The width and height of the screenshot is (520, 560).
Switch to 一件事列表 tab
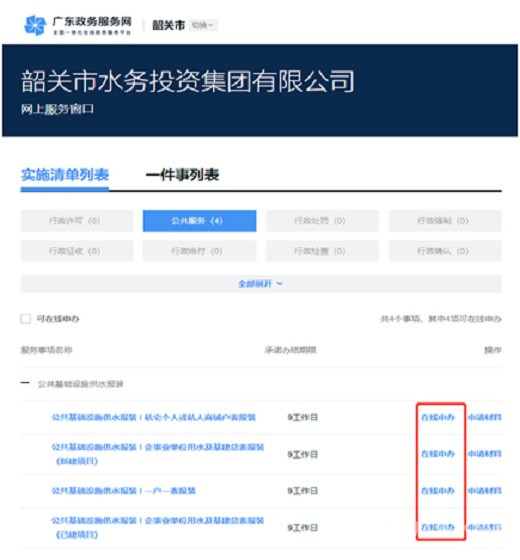point(182,175)
